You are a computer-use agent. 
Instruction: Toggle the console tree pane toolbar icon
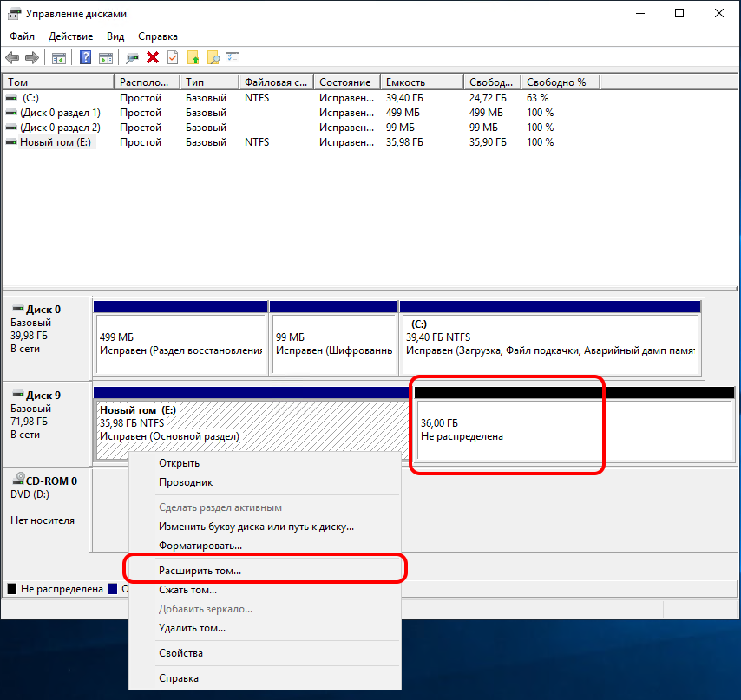[x=59, y=58]
